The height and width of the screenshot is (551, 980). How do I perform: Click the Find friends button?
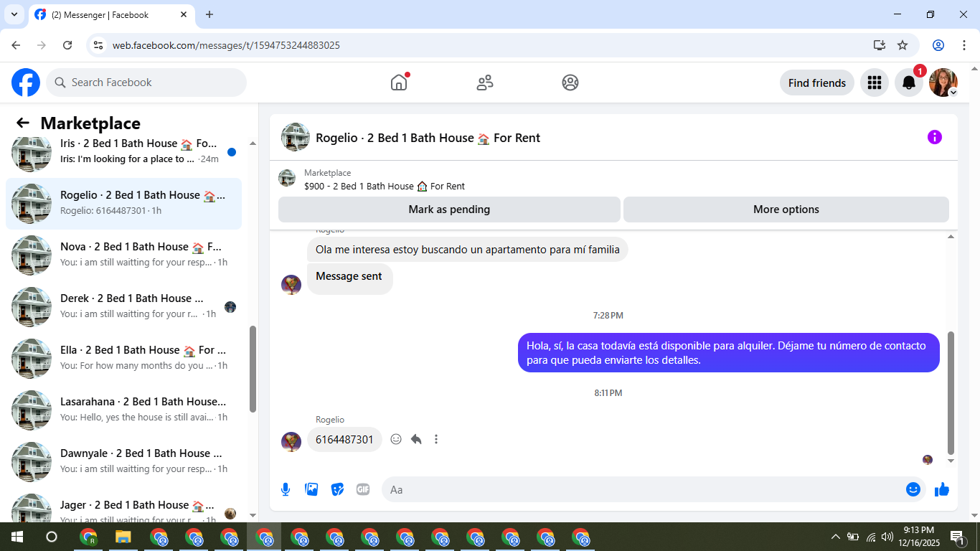817,83
